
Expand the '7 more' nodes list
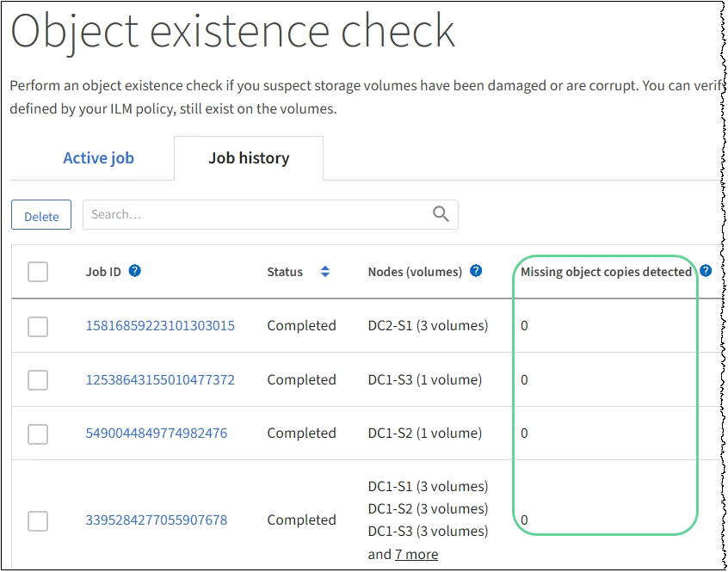(416, 554)
